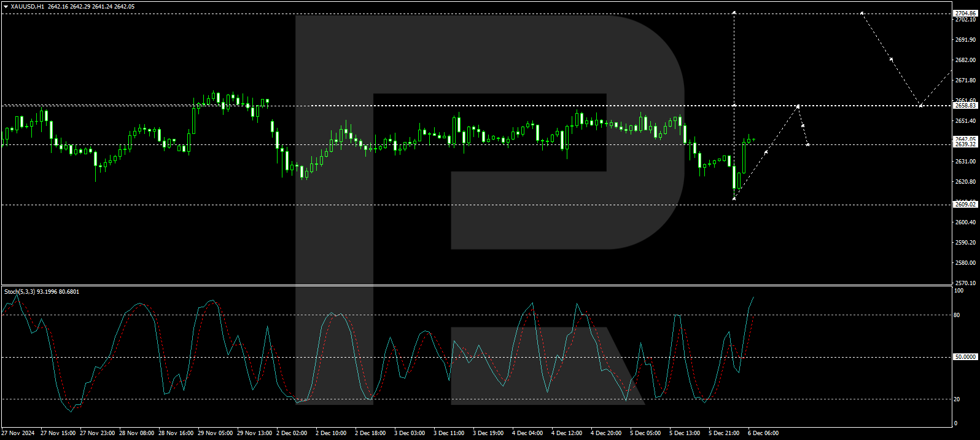Screen dimensions: 980x440
Task: Select arrow at first forecast peak near 2658.83
Action: point(798,106)
